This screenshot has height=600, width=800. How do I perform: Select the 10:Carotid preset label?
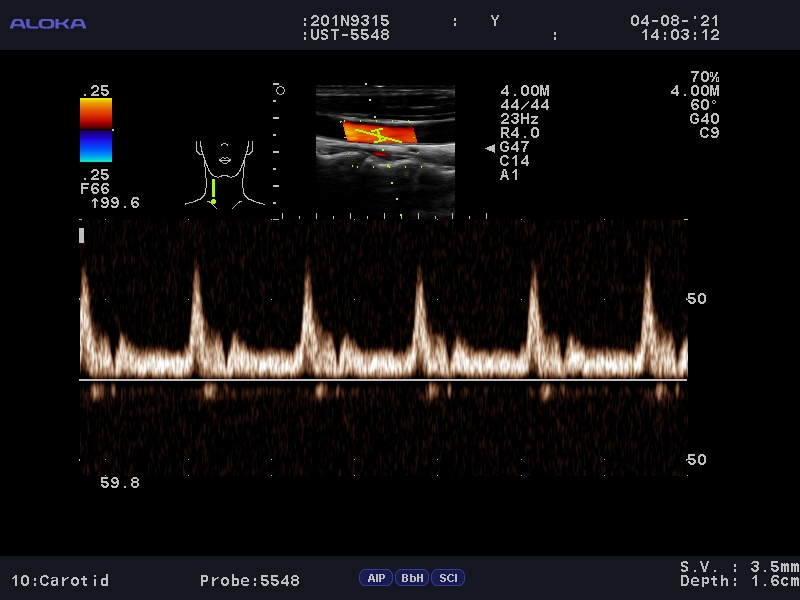coord(60,580)
